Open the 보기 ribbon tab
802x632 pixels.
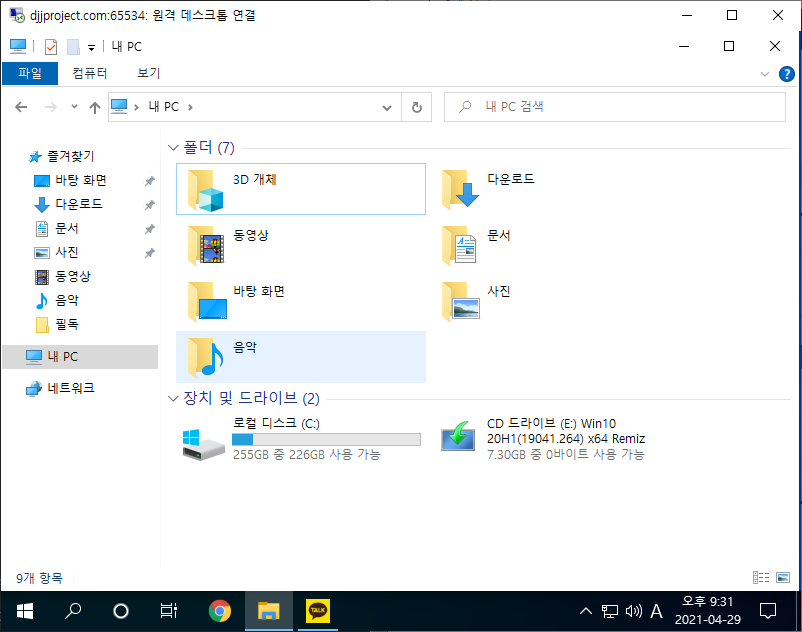tap(149, 74)
